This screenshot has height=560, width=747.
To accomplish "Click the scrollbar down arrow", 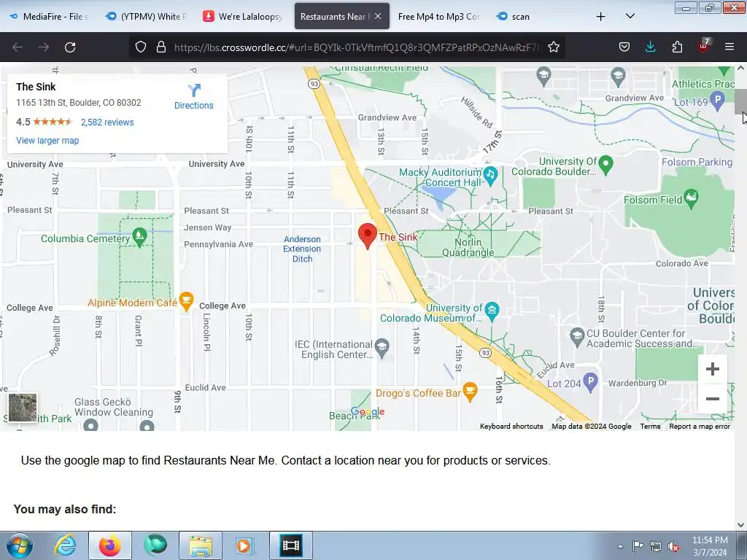I will coord(741,524).
